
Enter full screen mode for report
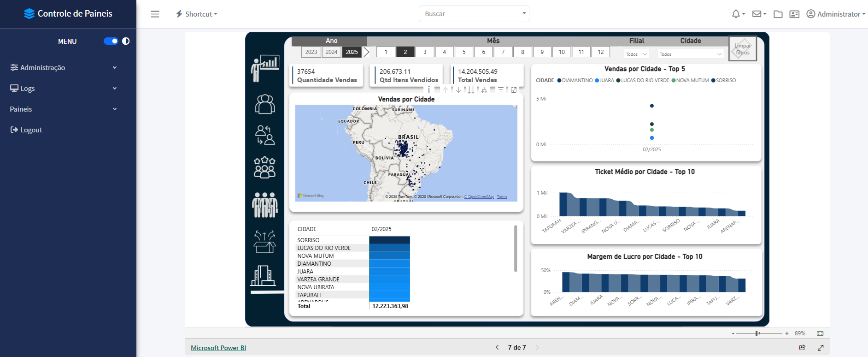point(821,347)
